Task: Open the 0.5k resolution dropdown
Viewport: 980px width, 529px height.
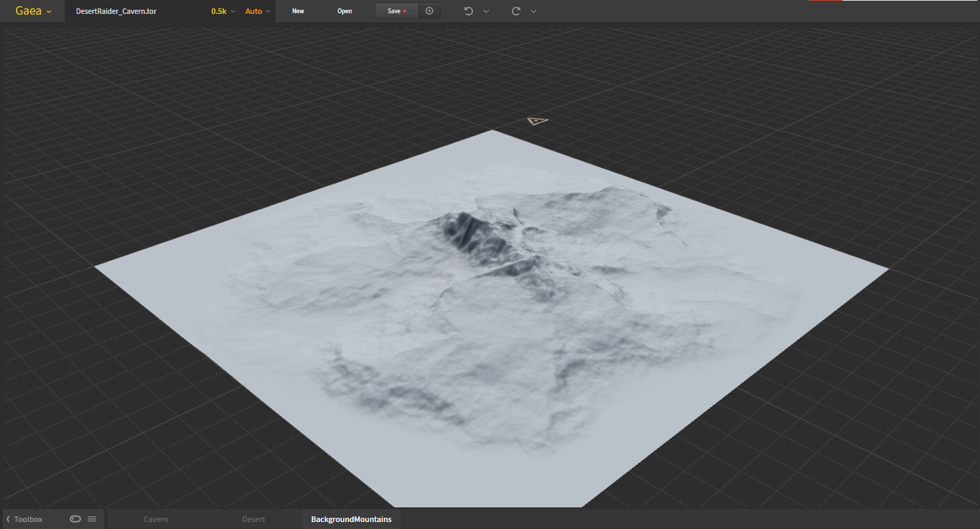Action: pos(220,10)
